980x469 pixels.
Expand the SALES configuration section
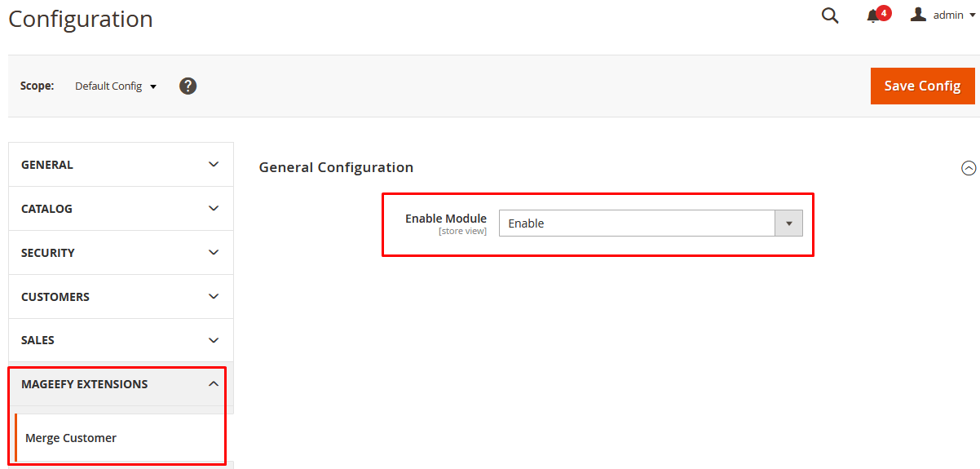[x=121, y=340]
